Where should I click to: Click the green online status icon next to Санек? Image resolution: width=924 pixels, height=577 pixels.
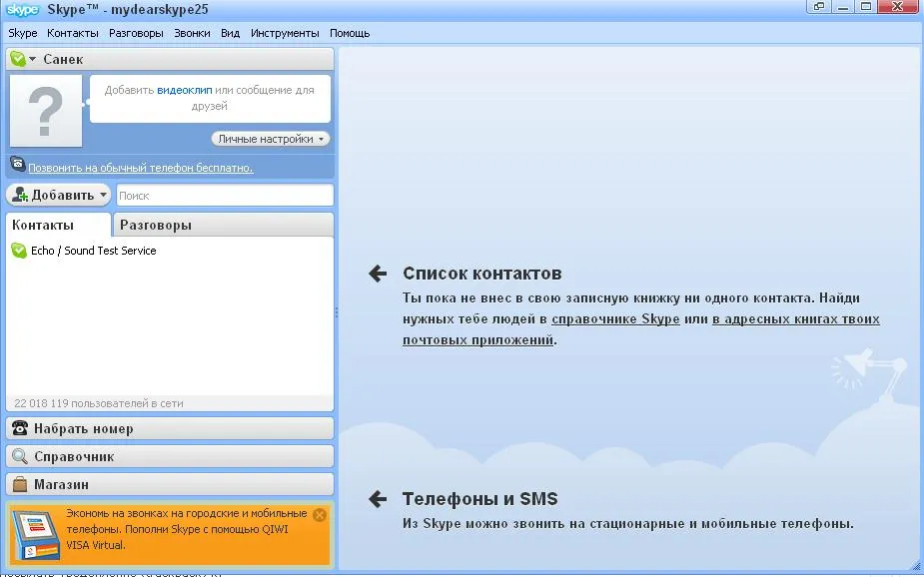pos(18,59)
